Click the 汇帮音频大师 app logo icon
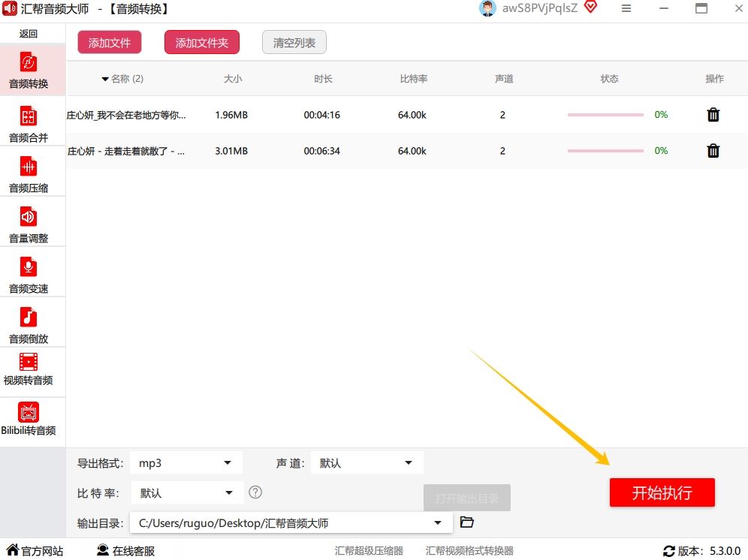Screen dimensions: 748x560 coord(10,8)
